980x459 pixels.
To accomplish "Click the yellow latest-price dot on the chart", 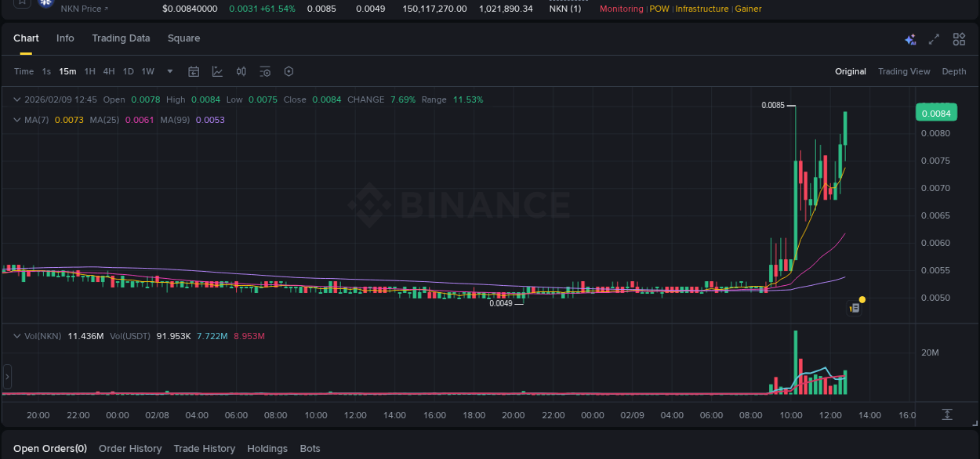I will (x=862, y=299).
